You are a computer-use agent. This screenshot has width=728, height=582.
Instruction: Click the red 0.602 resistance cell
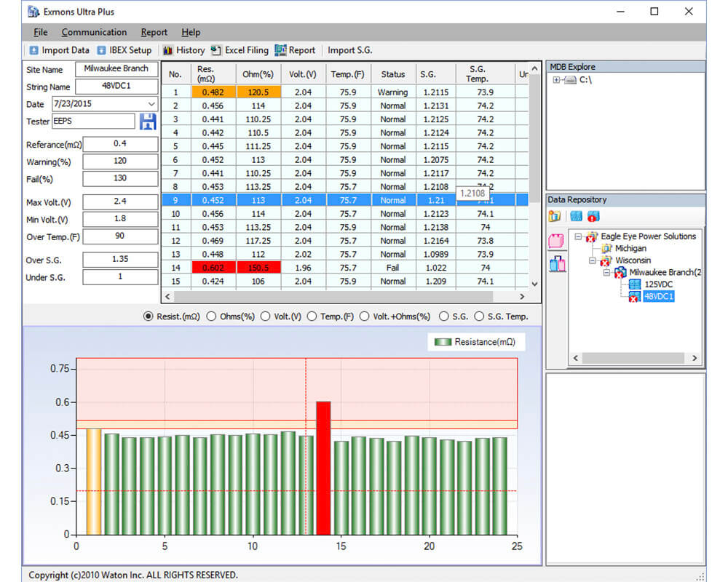[x=213, y=268]
